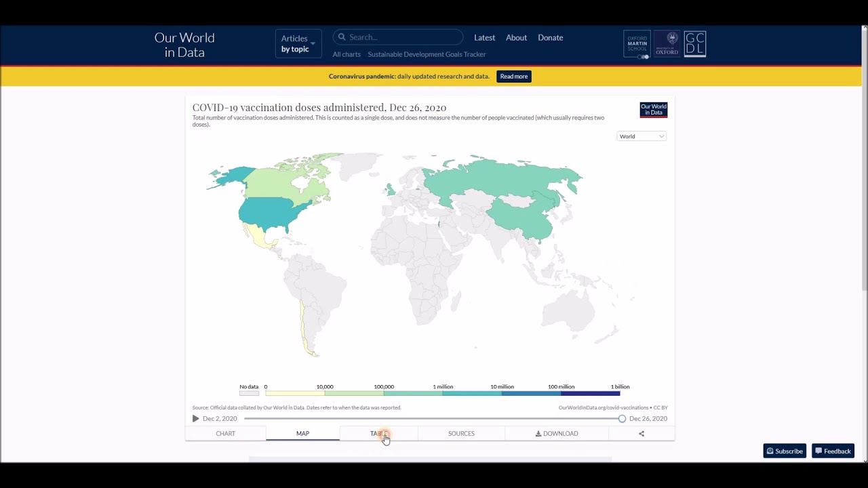Click the Oxford Martin School logo
The image size is (868, 488).
pyautogui.click(x=637, y=44)
